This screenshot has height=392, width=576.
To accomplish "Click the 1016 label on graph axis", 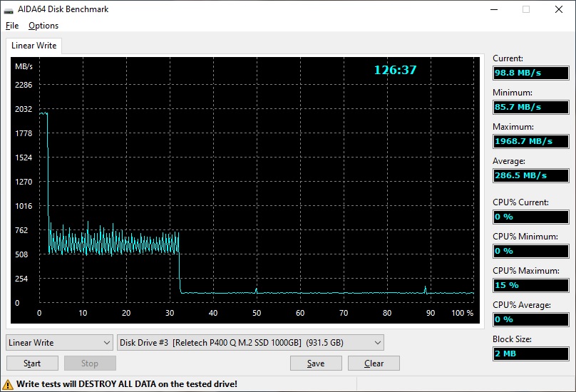I will 24,206.
